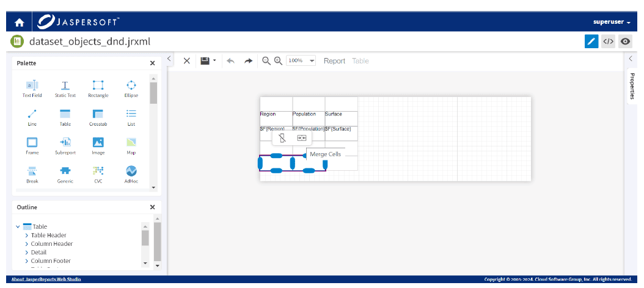Select the Generic palette element
The height and width of the screenshot is (288, 644).
tap(65, 175)
